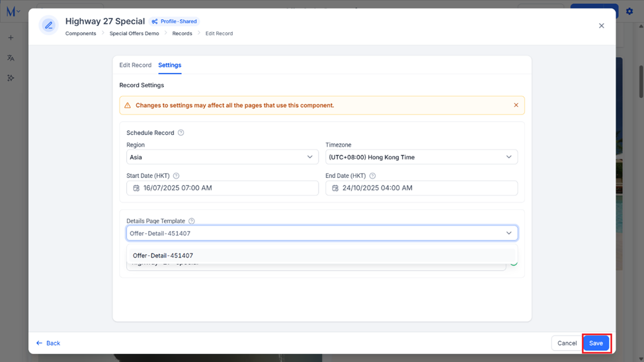644x362 pixels.
Task: Cancel the record changes
Action: [567, 343]
